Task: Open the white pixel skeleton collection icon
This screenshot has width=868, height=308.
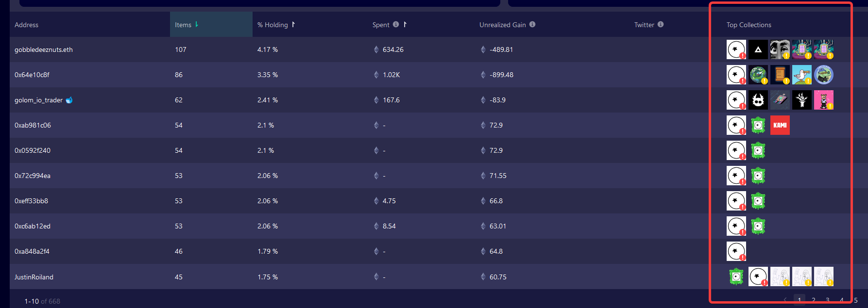Action: click(x=801, y=100)
